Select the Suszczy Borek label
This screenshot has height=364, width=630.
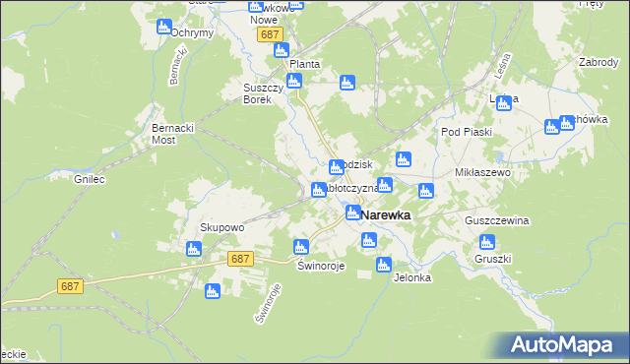coord(263,93)
